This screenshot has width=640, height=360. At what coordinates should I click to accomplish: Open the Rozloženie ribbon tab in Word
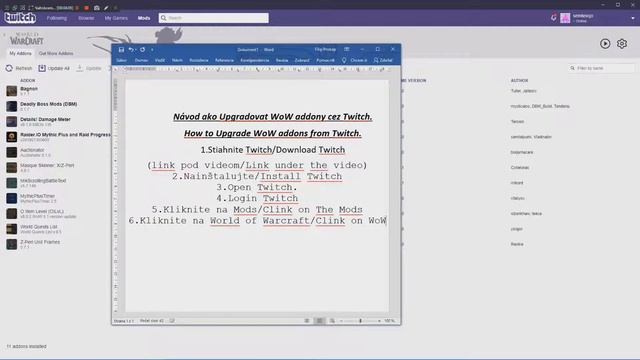[x=199, y=60]
